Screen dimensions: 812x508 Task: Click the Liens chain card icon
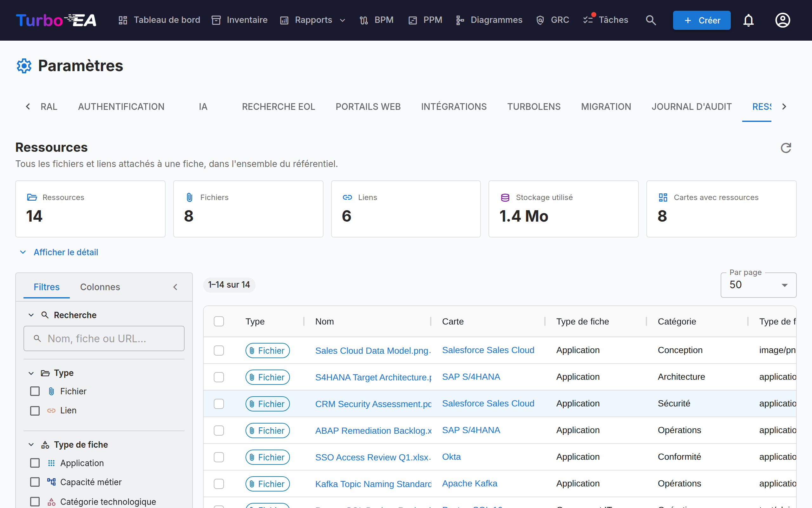click(x=347, y=197)
